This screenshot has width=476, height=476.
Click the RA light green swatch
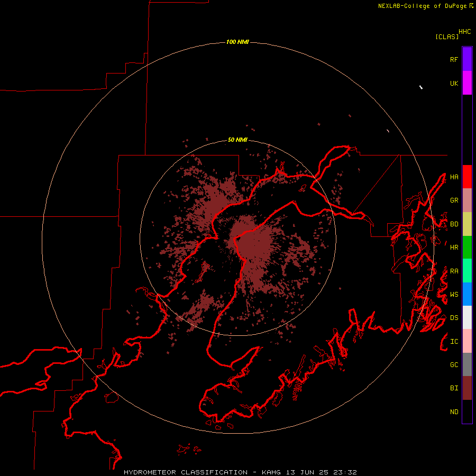467,271
